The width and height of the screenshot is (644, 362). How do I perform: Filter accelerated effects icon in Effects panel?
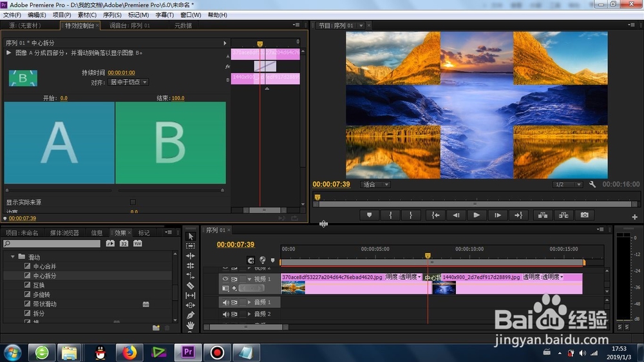pyautogui.click(x=110, y=243)
